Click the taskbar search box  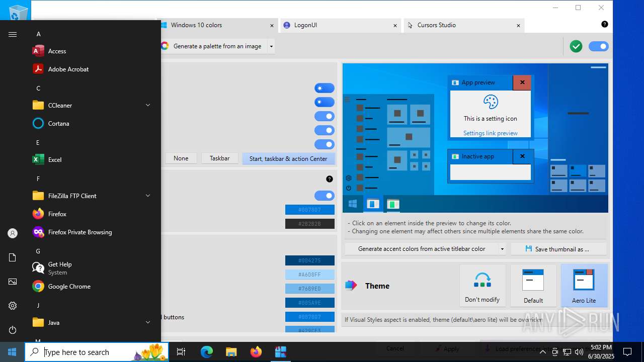(97, 352)
